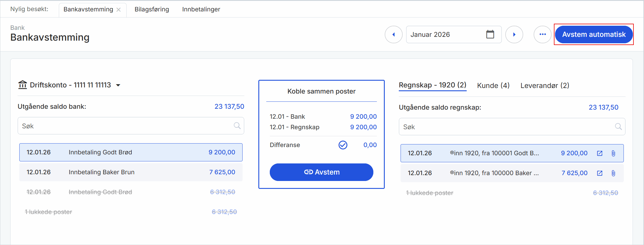Image resolution: width=644 pixels, height=245 pixels.
Task: Switch to the Leverandør (2) tab
Action: pyautogui.click(x=545, y=85)
